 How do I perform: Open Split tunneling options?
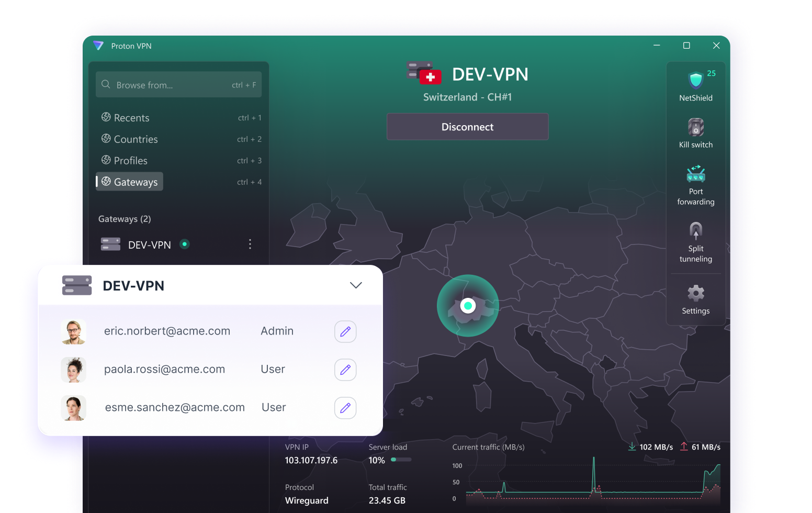[695, 231]
